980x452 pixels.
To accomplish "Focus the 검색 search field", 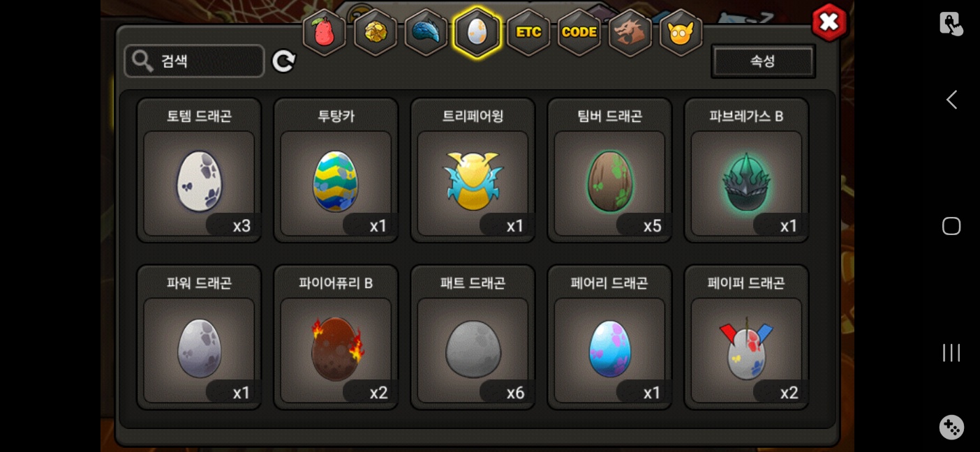I will click(x=194, y=61).
